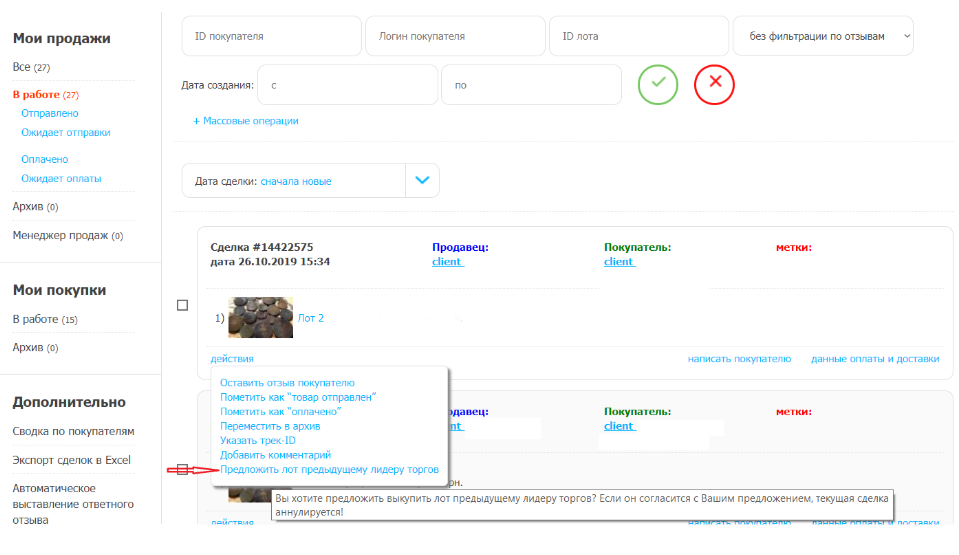Choose Пометить как "товар отправлен"

pyautogui.click(x=305, y=397)
